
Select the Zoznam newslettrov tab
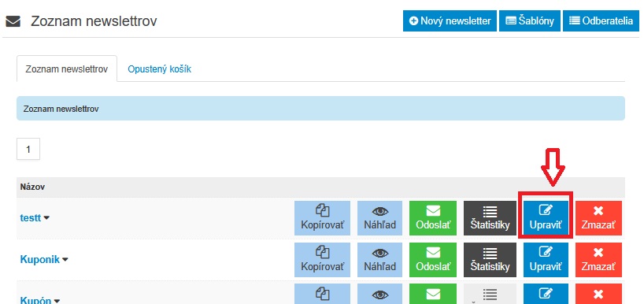pos(67,69)
